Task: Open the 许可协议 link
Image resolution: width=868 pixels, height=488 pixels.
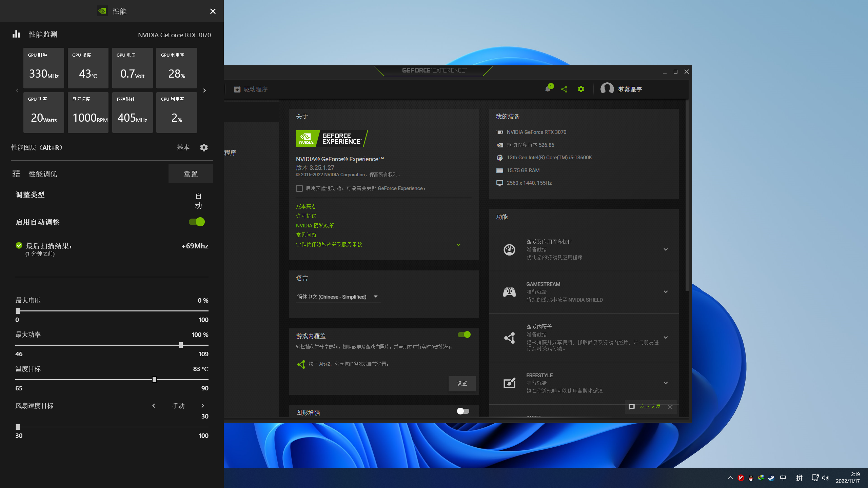Action: click(x=306, y=216)
